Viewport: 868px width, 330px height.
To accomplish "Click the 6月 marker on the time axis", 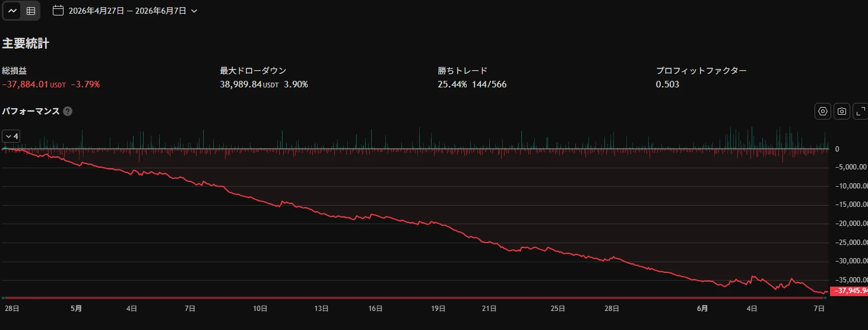I will click(702, 308).
